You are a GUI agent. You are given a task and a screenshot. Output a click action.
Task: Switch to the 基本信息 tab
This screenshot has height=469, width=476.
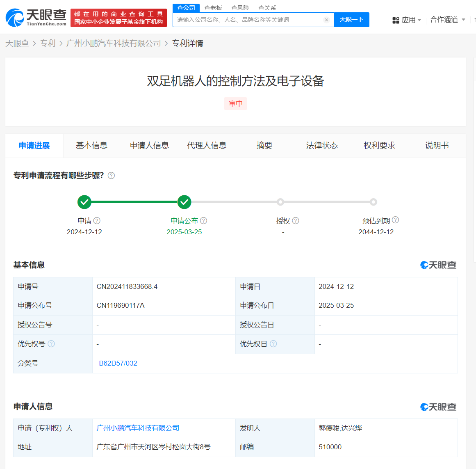point(91,146)
